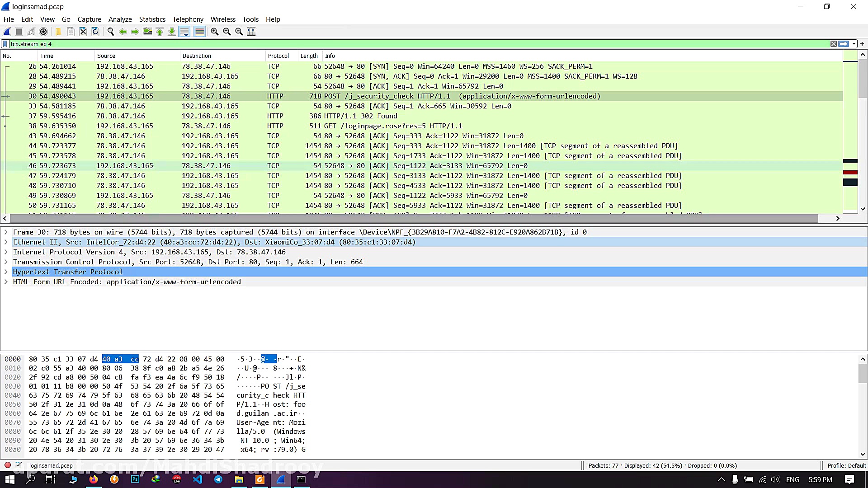The image size is (868, 488).
Task: Open the Statistics menu
Action: click(x=152, y=19)
